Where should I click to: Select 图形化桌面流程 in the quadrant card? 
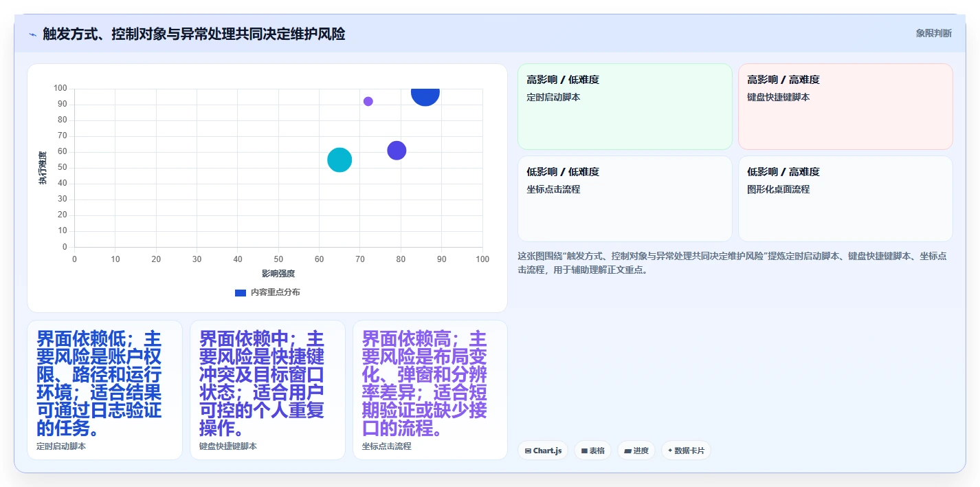click(779, 189)
